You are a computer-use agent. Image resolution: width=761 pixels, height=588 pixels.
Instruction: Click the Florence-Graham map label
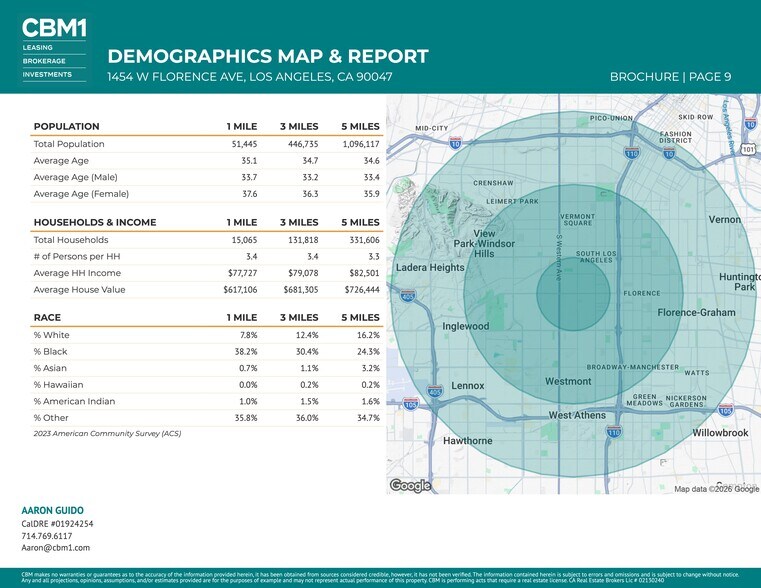696,312
